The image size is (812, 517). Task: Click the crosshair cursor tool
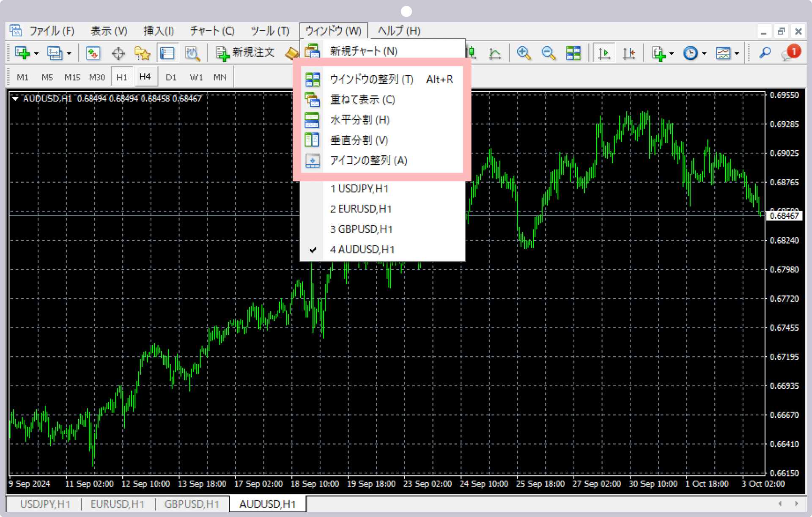[x=118, y=53]
